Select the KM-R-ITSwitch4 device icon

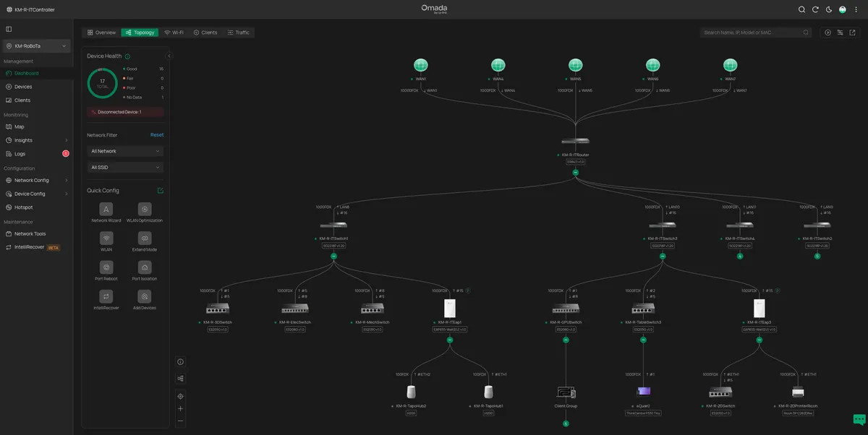pos(739,225)
